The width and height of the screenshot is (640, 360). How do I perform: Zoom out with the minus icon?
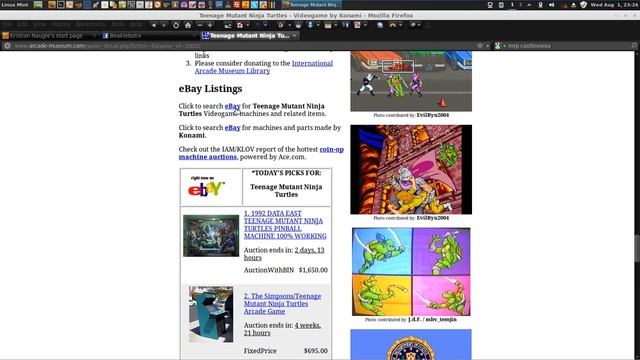pos(200,25)
